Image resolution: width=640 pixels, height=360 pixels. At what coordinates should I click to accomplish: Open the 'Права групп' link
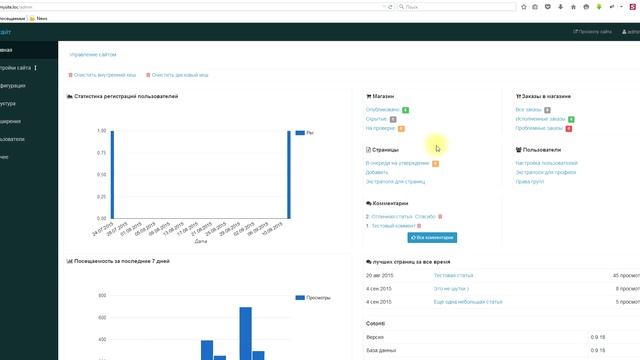click(x=530, y=182)
